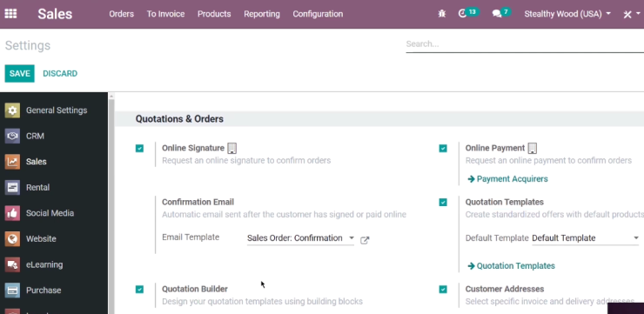Open the Configuration menu
644x314 pixels.
click(318, 14)
